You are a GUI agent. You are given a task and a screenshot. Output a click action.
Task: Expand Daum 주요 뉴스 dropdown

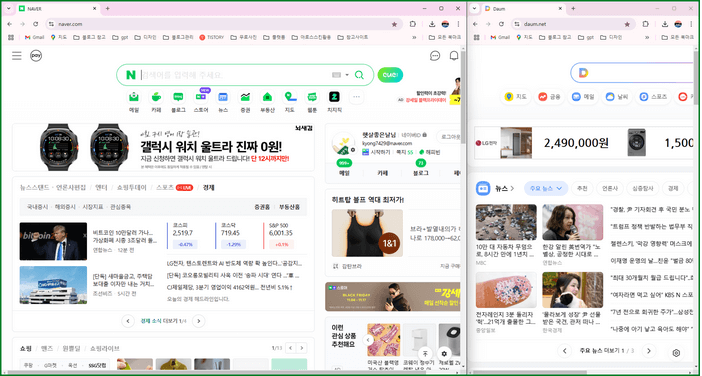tap(546, 188)
